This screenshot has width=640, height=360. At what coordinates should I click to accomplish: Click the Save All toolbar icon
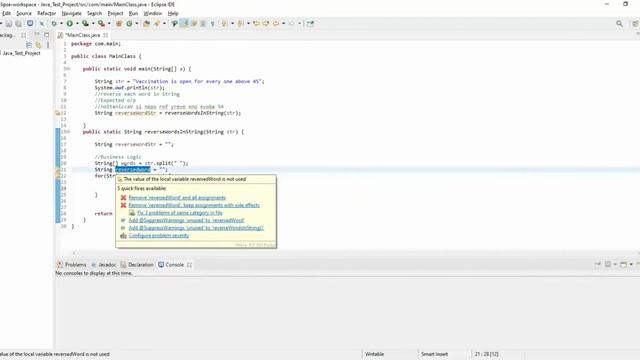tap(18, 24)
